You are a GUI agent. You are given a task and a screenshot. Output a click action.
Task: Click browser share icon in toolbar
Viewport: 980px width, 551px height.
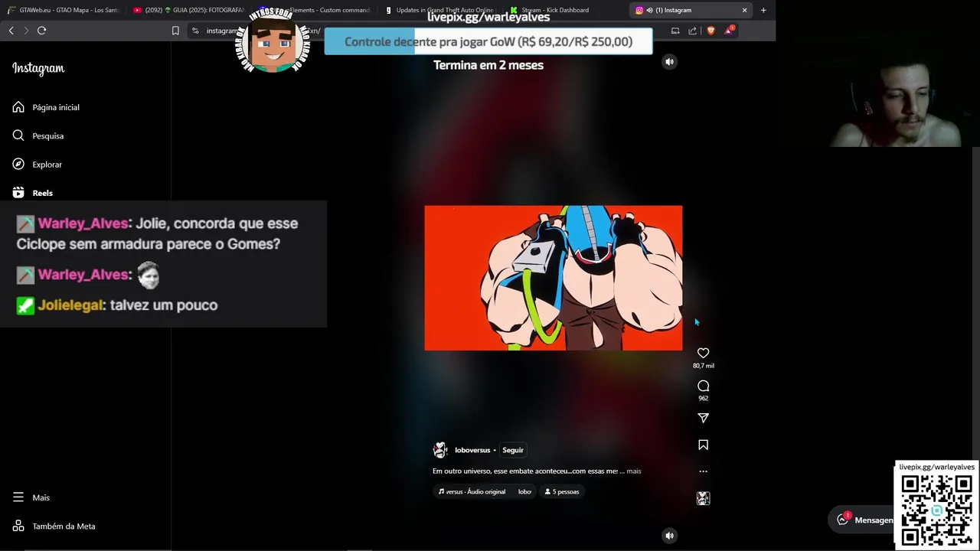coord(693,31)
